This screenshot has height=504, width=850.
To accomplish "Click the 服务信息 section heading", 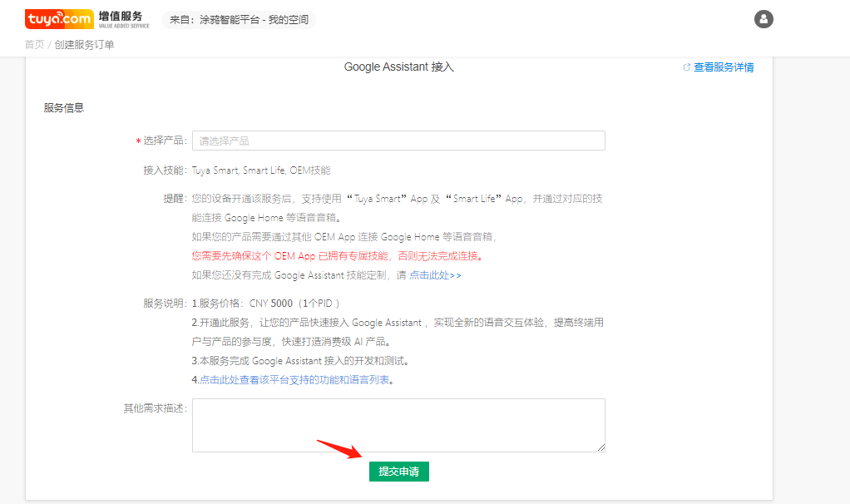I will tap(64, 108).
